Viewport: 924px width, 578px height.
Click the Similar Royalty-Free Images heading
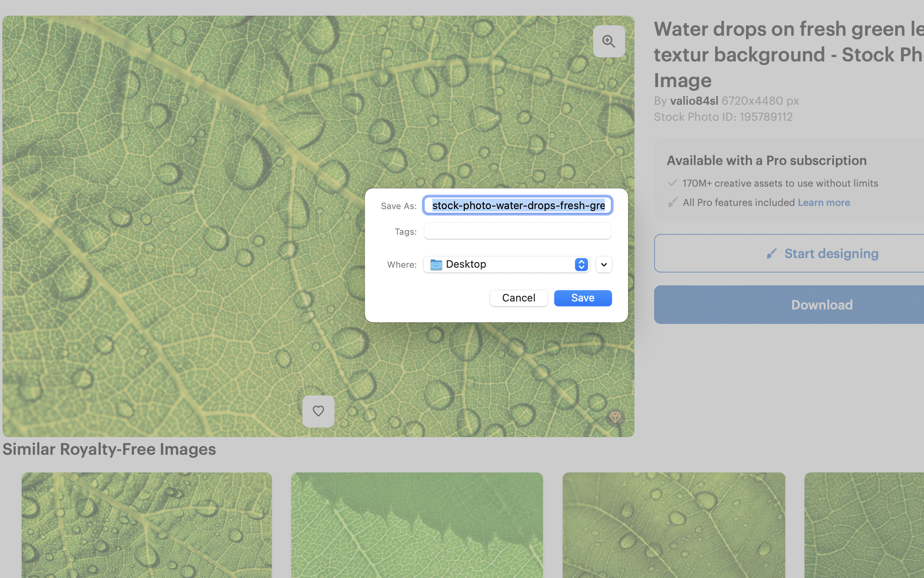point(109,449)
